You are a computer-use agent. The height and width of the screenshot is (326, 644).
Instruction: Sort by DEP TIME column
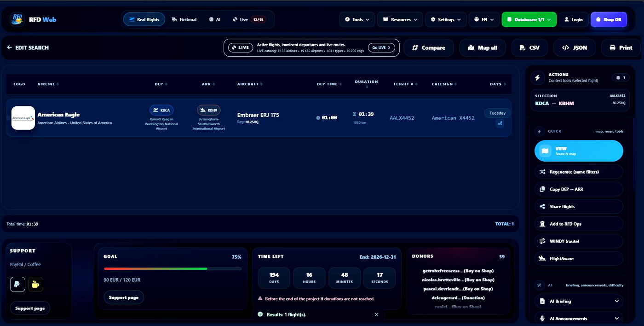[x=329, y=84]
